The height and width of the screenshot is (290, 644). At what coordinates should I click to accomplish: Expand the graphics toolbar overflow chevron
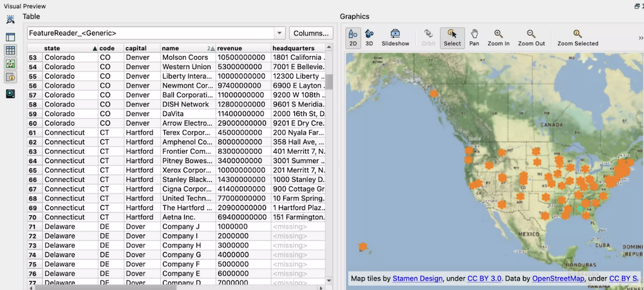[x=640, y=38]
